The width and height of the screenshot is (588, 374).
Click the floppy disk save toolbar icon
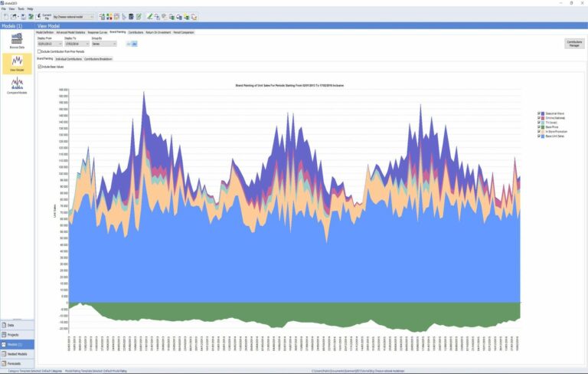pos(23,17)
